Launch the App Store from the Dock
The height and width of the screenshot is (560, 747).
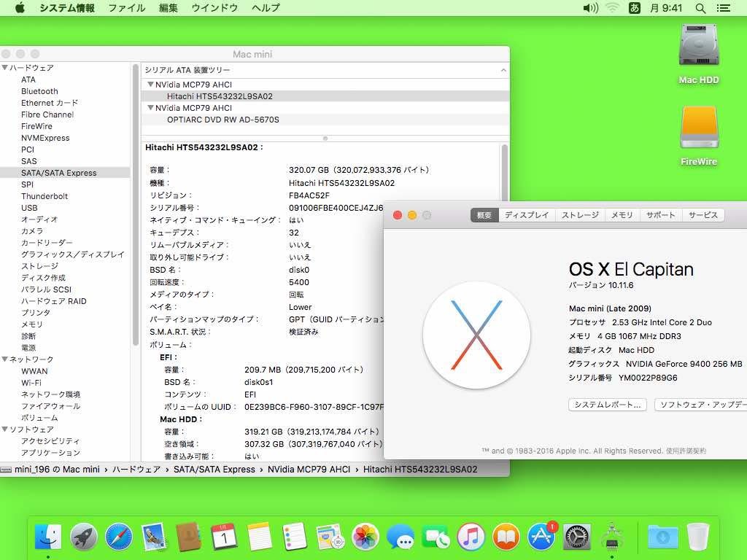(x=541, y=537)
